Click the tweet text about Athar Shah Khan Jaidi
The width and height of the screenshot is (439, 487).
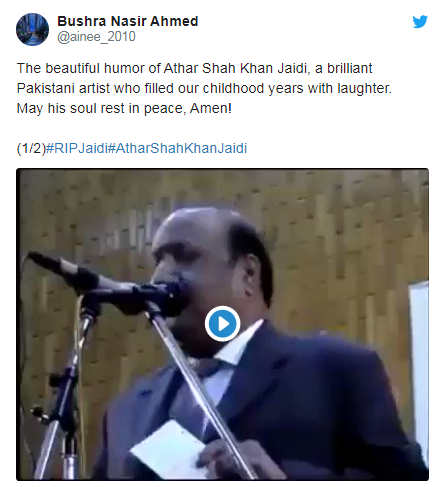click(204, 88)
